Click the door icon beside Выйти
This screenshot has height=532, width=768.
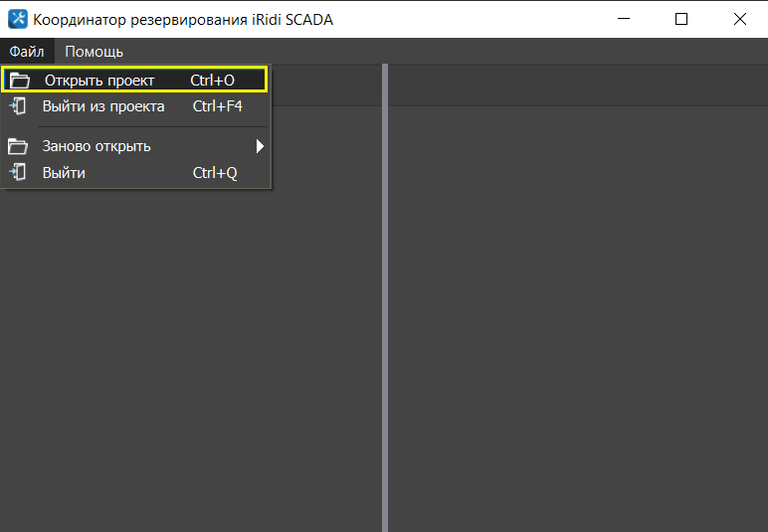(x=18, y=173)
